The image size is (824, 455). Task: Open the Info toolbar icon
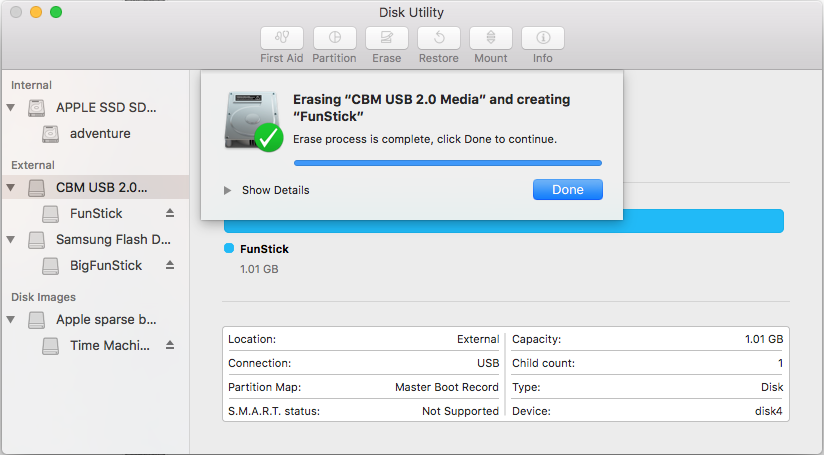point(543,38)
